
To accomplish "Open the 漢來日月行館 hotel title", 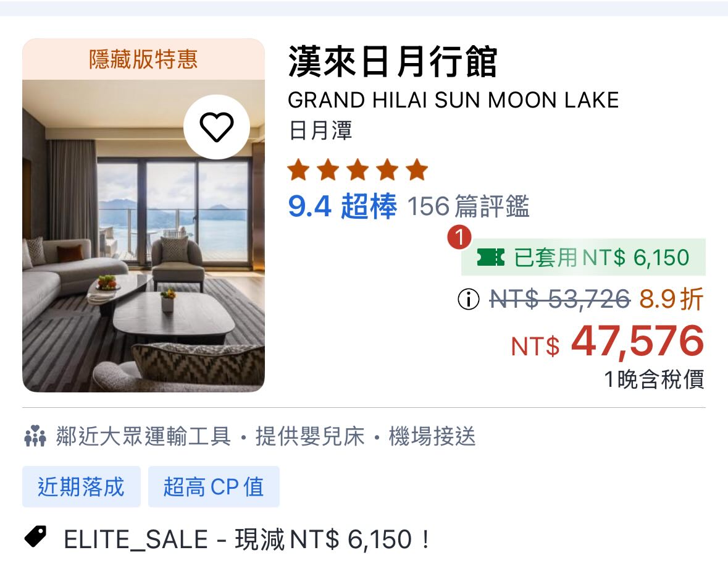I will click(393, 63).
